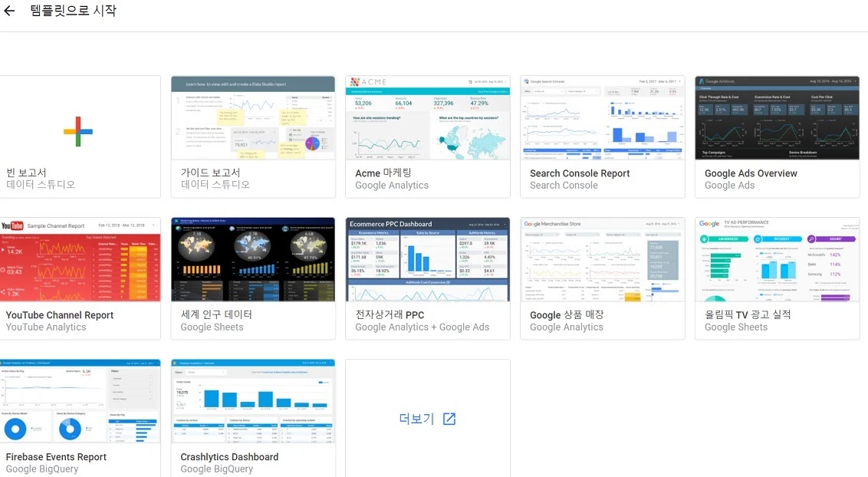
Task: Open the Firebase Events Report thumbnail
Action: (x=80, y=401)
